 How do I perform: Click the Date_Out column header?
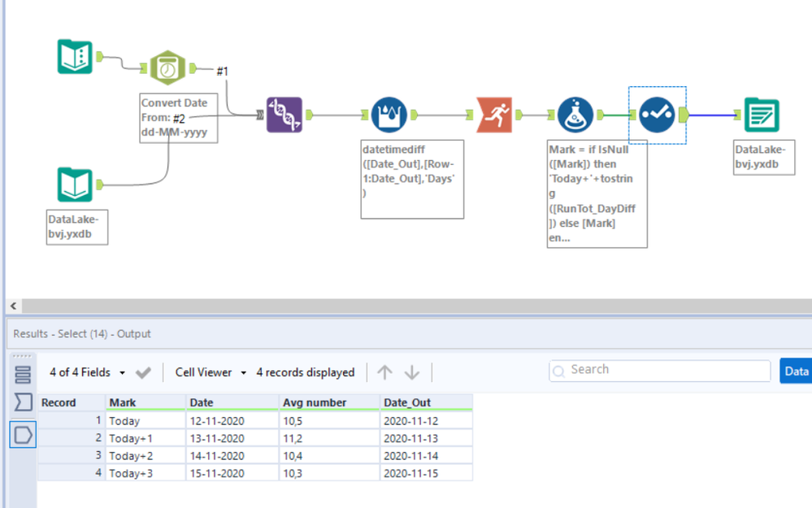point(426,402)
